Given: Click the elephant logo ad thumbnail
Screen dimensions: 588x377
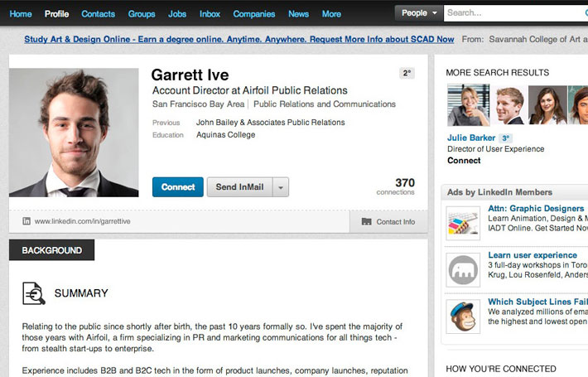Looking at the screenshot, I should point(463,270).
